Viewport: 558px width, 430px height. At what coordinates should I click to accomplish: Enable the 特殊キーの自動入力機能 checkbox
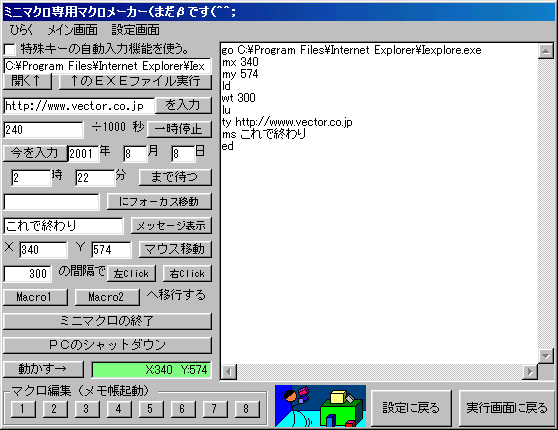(x=10, y=49)
